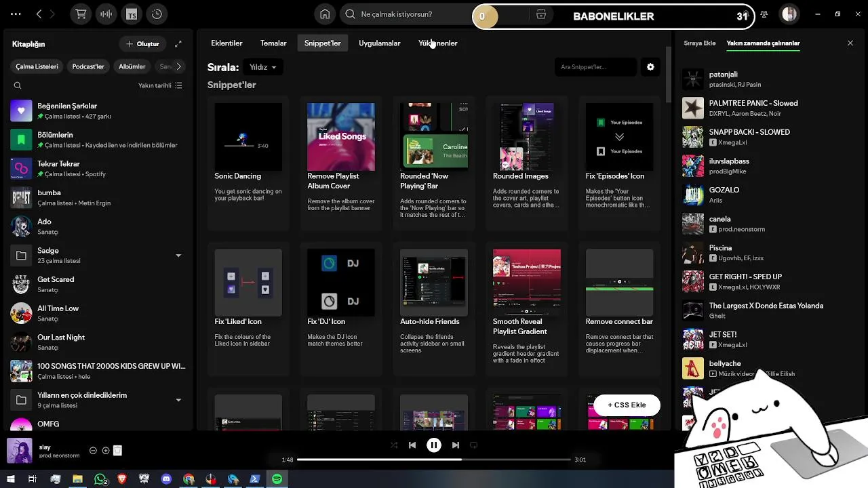Pause the current track
The width and height of the screenshot is (868, 488).
click(x=434, y=445)
